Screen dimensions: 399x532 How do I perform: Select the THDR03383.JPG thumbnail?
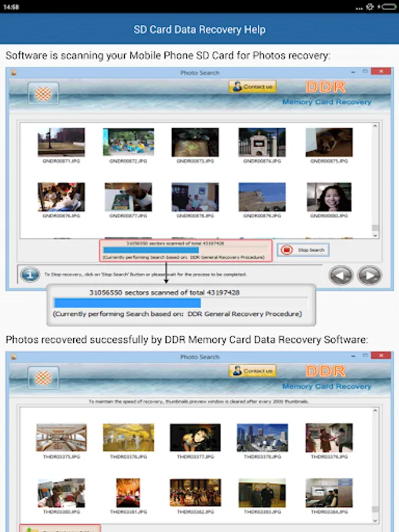tap(262, 492)
